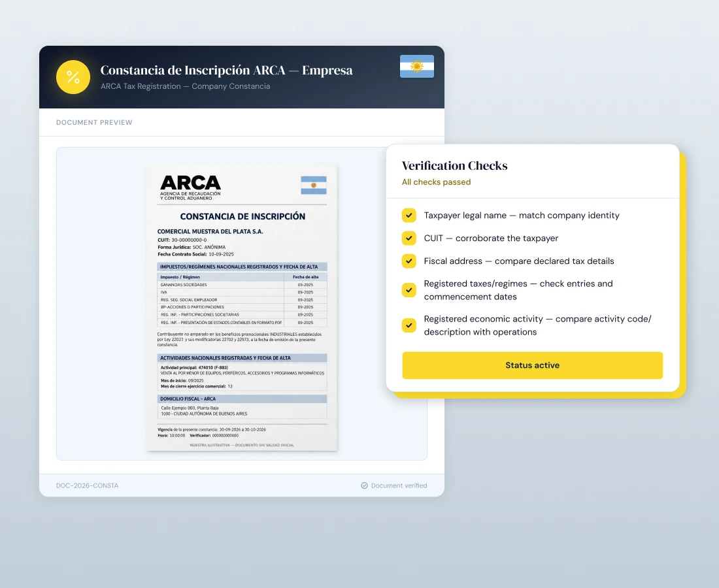Click the document verified checkmark icon

364,485
